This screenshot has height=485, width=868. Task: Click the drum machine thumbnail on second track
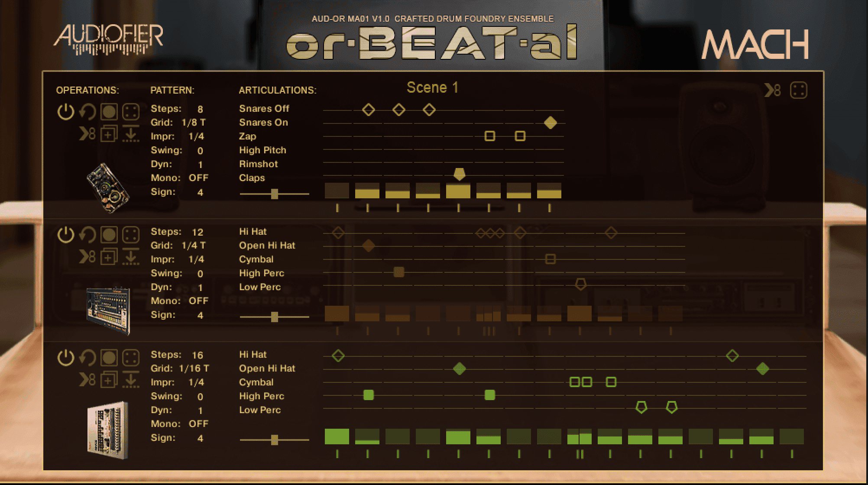tap(108, 310)
